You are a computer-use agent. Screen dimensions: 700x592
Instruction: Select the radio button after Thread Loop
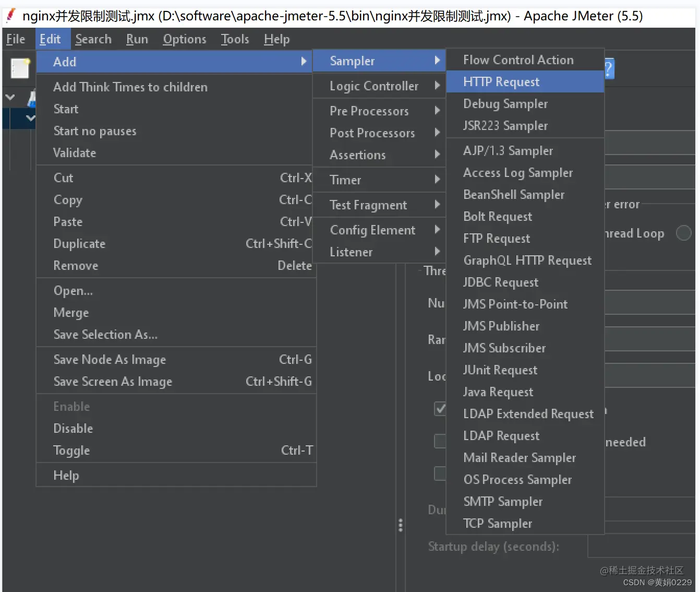pos(683,233)
